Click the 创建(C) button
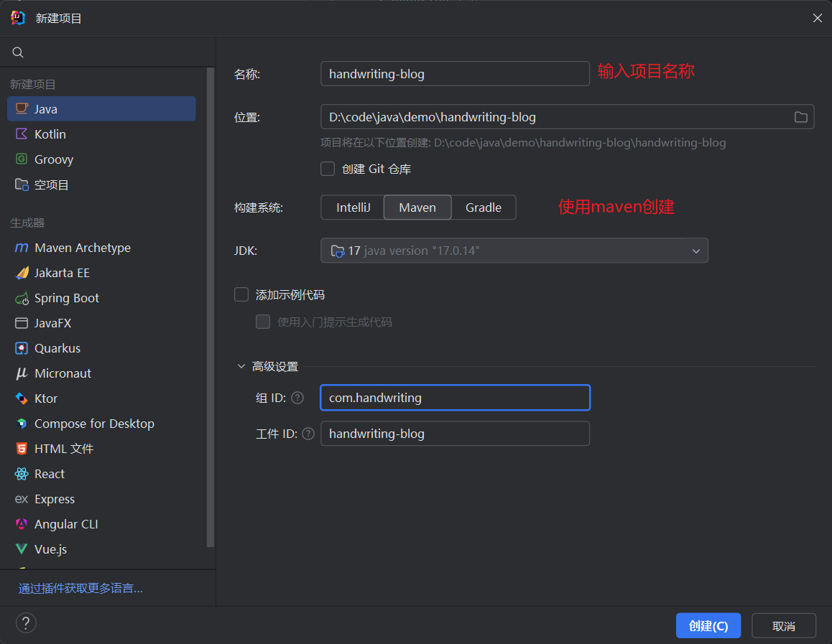This screenshot has height=644, width=832. click(x=708, y=626)
